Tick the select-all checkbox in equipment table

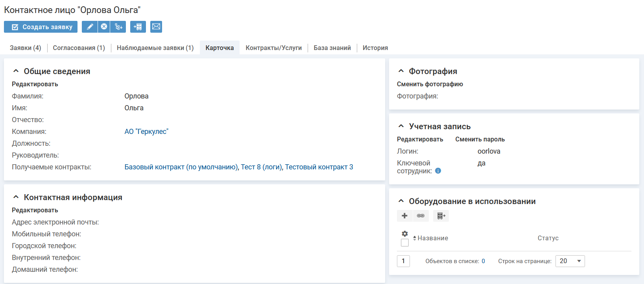click(405, 243)
